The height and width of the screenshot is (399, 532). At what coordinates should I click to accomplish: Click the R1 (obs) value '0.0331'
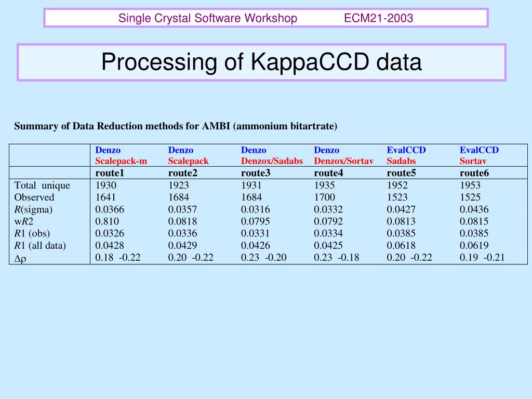tap(256, 233)
